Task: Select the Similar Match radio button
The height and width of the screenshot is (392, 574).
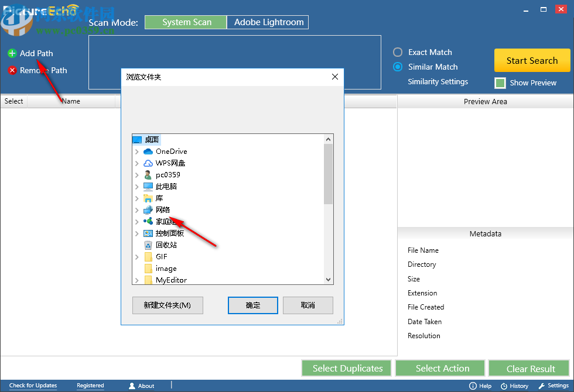Action: click(398, 67)
